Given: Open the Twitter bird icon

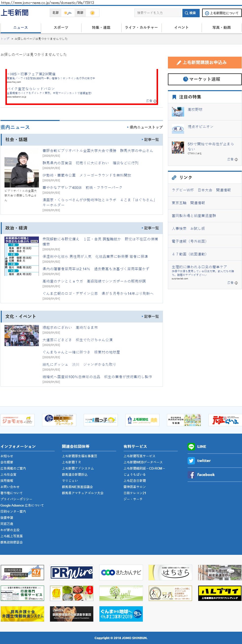Looking at the screenshot, I should tap(191, 460).
